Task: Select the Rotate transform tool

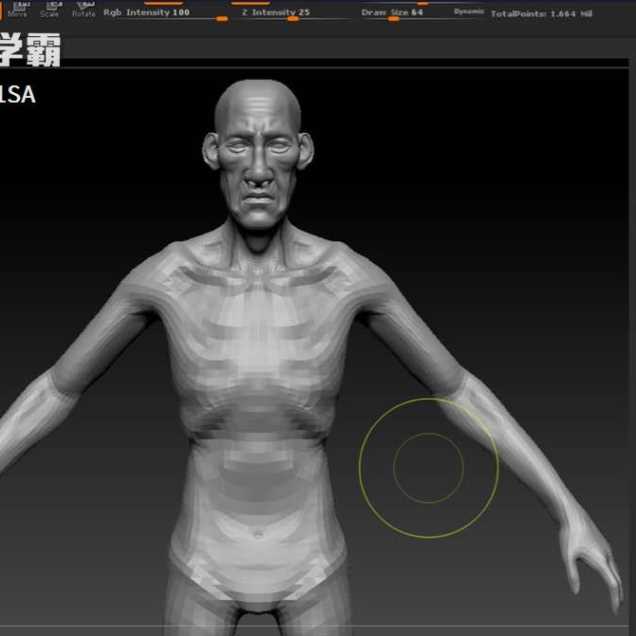Action: [x=84, y=9]
